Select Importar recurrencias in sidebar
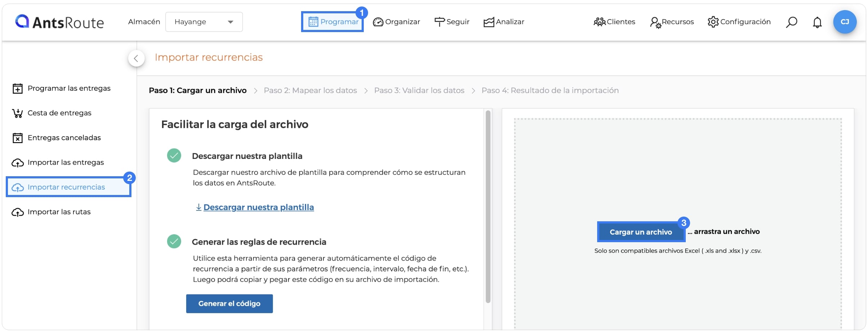The height and width of the screenshot is (333, 868). click(68, 187)
